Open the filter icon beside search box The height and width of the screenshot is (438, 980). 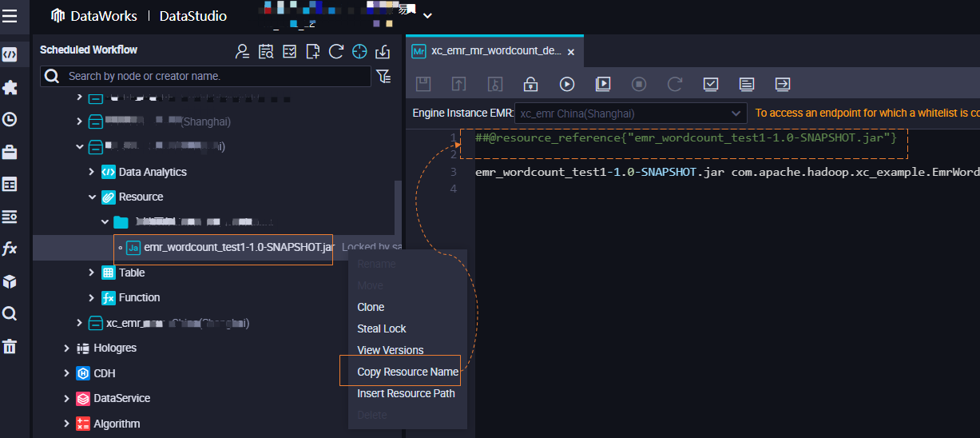click(383, 76)
